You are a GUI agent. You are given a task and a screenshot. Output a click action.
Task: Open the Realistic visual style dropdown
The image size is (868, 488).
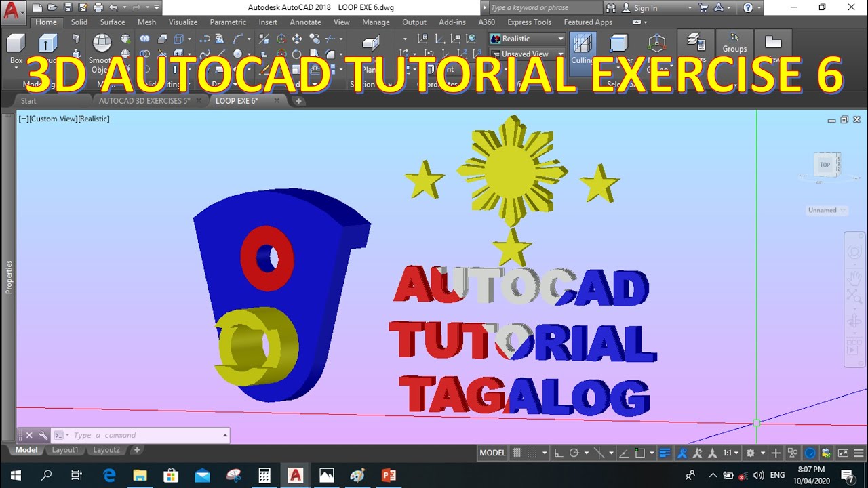527,39
